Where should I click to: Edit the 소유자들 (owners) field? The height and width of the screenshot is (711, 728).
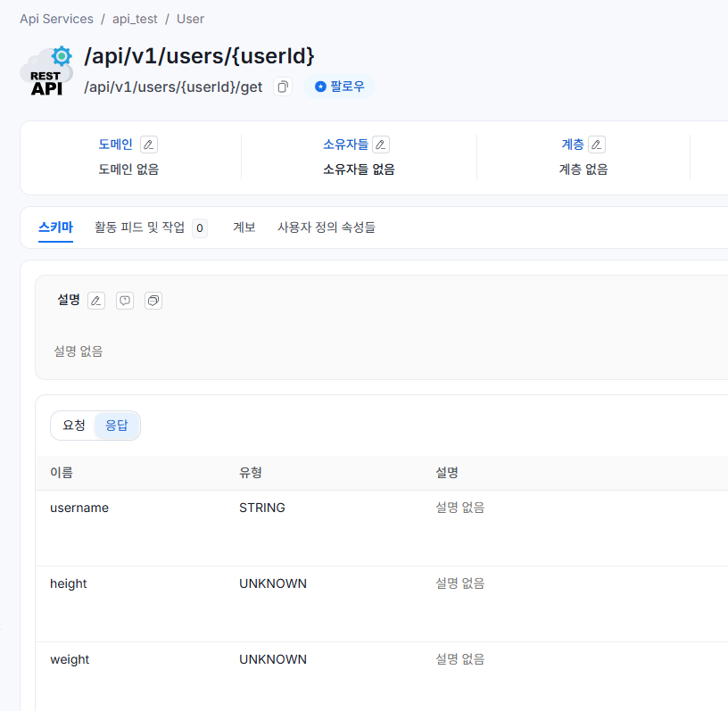coord(381,145)
